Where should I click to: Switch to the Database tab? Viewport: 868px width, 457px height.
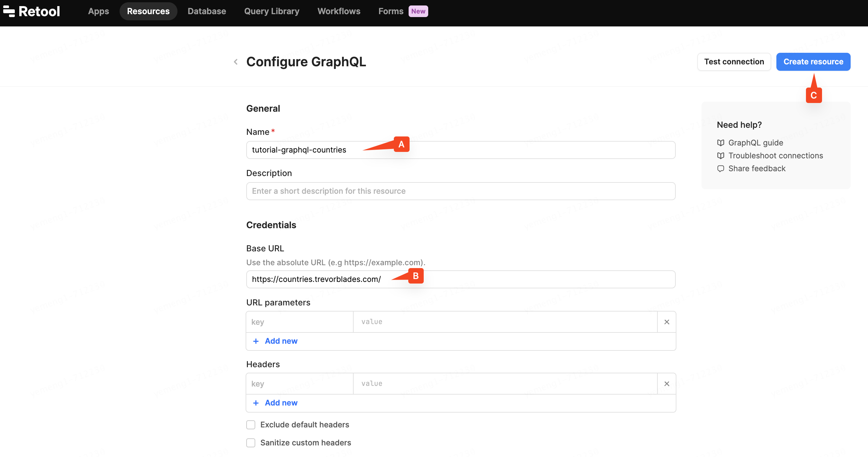point(207,11)
